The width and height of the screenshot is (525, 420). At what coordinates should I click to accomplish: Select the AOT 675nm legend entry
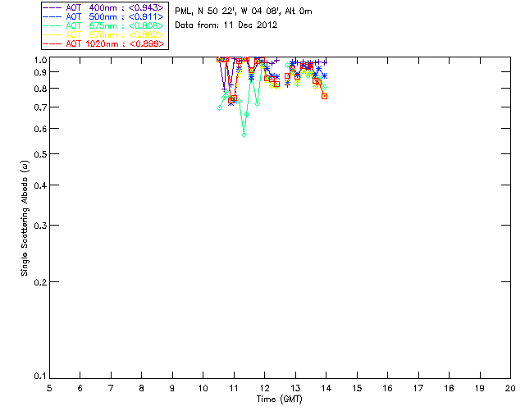[104, 25]
